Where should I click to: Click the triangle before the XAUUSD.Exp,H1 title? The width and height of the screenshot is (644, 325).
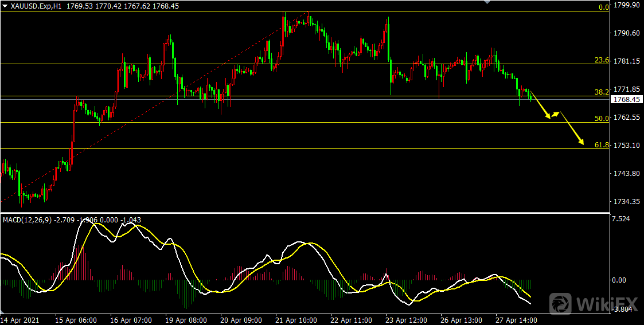[5, 6]
